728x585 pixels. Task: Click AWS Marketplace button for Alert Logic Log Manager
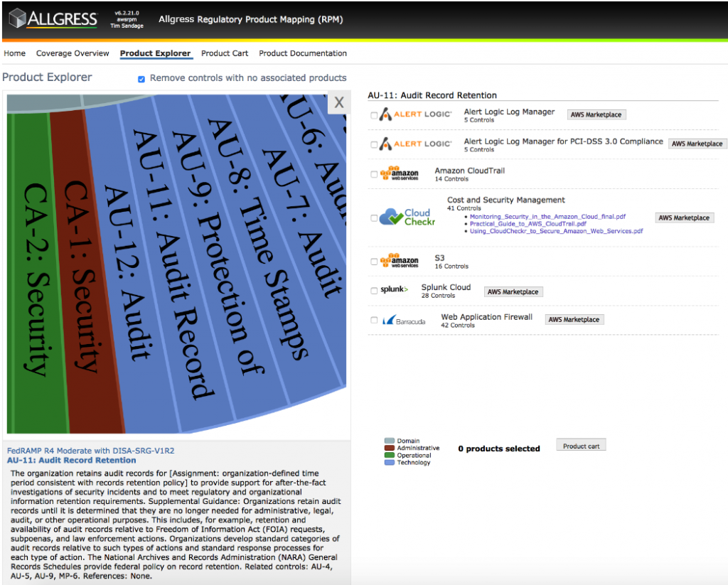pyautogui.click(x=596, y=114)
